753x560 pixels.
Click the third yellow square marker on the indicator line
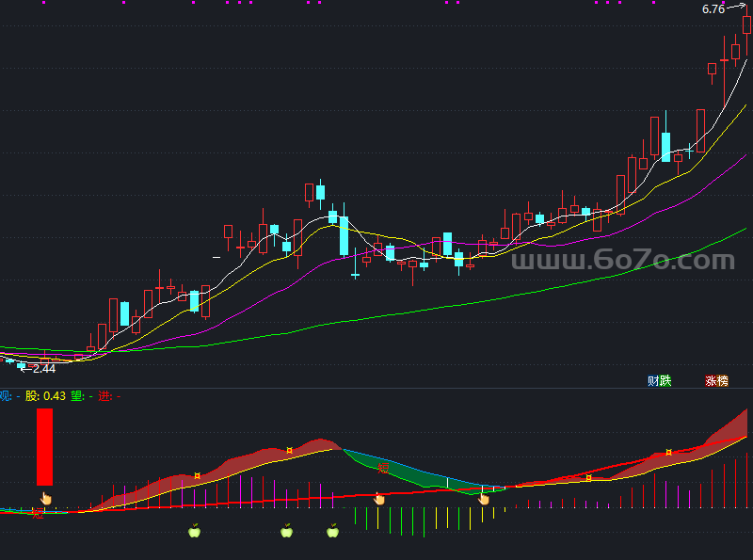589,478
